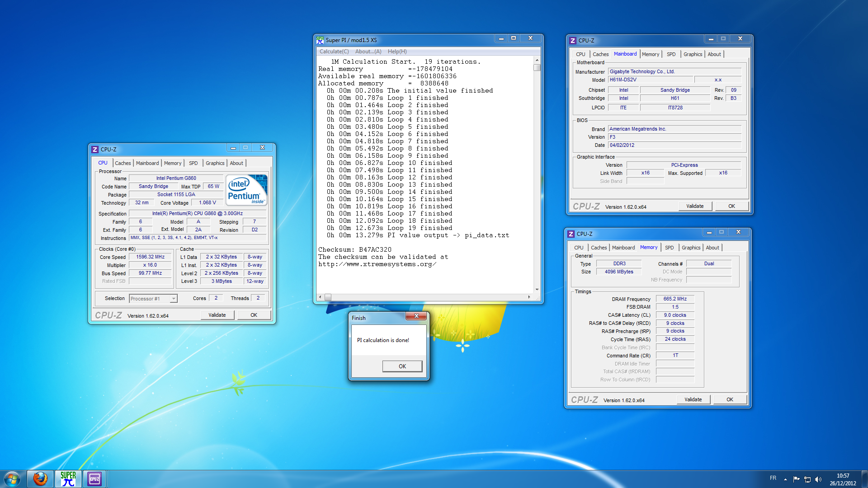868x488 pixels.
Task: Show hidden tray icons arrow
Action: click(x=785, y=479)
